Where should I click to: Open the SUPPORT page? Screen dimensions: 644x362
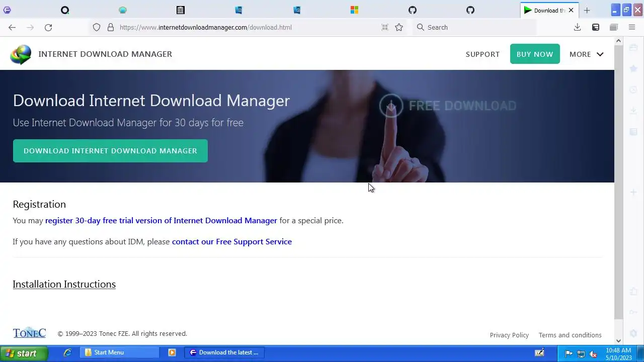pyautogui.click(x=482, y=54)
